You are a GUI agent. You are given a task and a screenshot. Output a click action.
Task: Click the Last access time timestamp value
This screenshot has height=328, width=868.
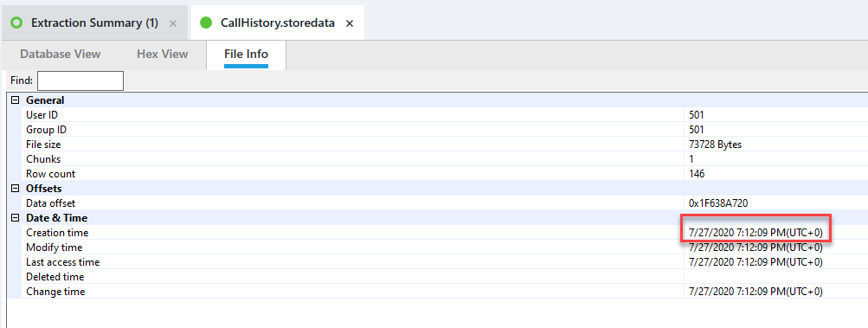point(755,262)
